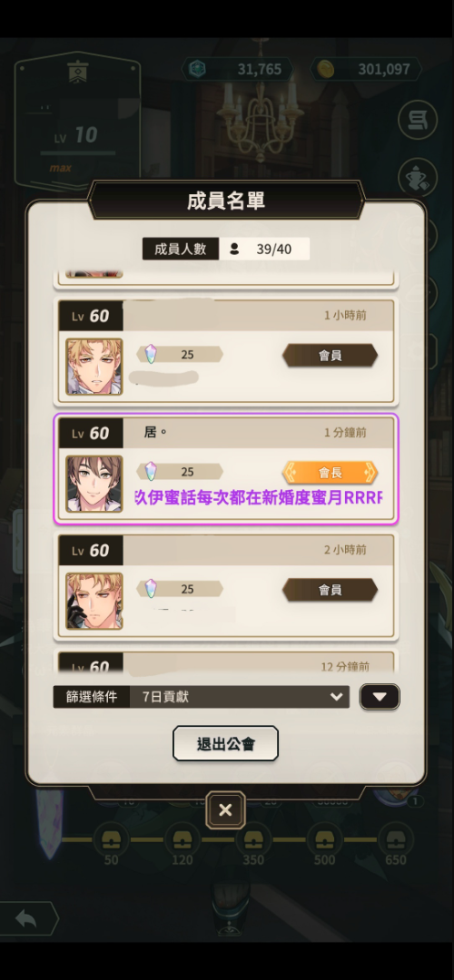Viewport: 454px width, 980px height.
Task: Select the guild leader 會長 badge
Action: click(330, 473)
